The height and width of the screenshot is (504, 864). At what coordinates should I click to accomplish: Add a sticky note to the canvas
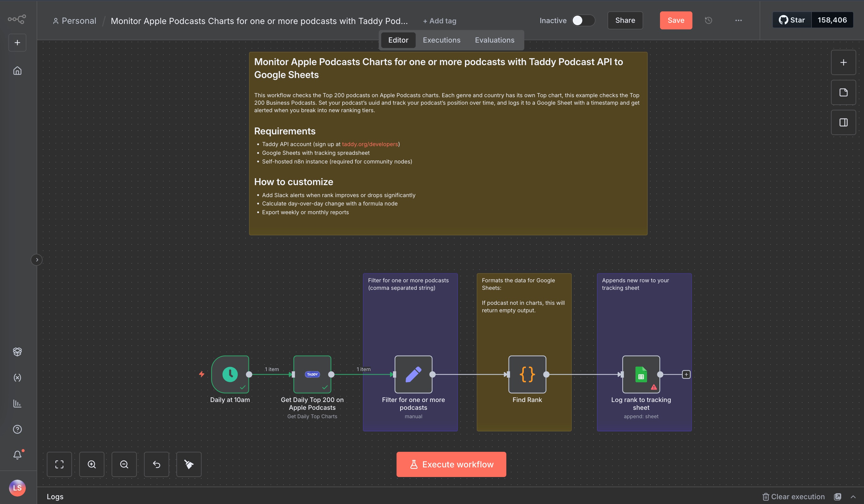[844, 92]
